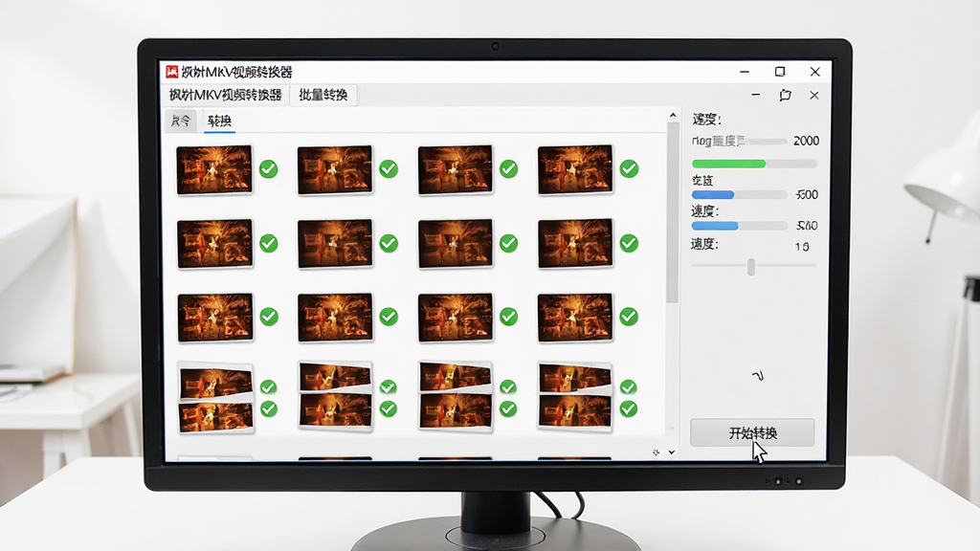
Task: Toggle the checkmark beside the third row, first column thumbnail
Action: (269, 317)
